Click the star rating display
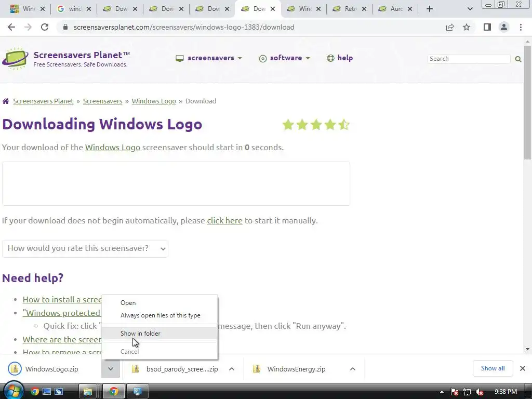532x399 pixels. pyautogui.click(x=316, y=125)
